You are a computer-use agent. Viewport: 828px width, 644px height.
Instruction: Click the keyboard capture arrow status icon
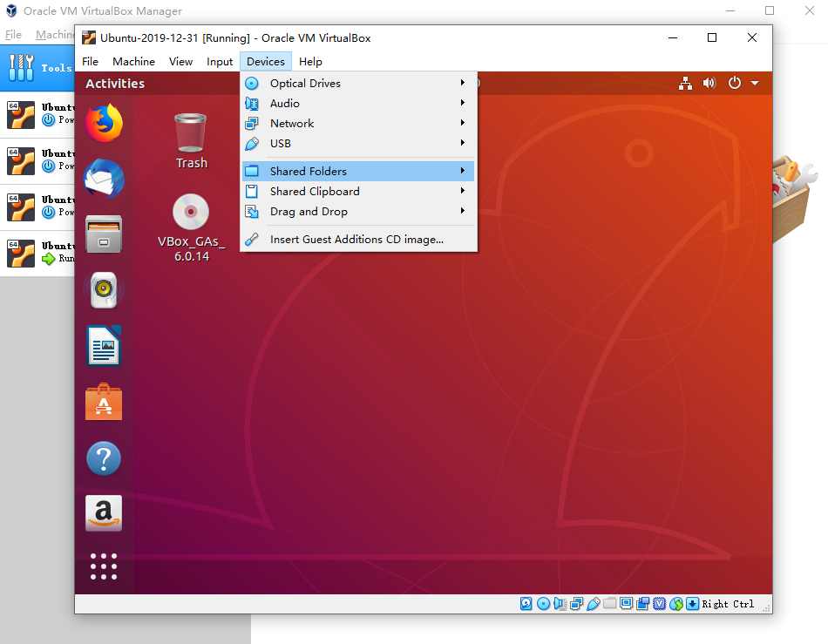click(692, 604)
